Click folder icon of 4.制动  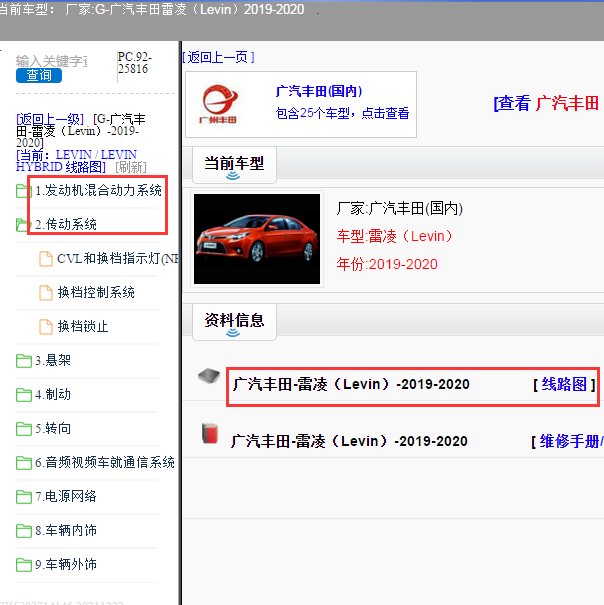tap(24, 395)
